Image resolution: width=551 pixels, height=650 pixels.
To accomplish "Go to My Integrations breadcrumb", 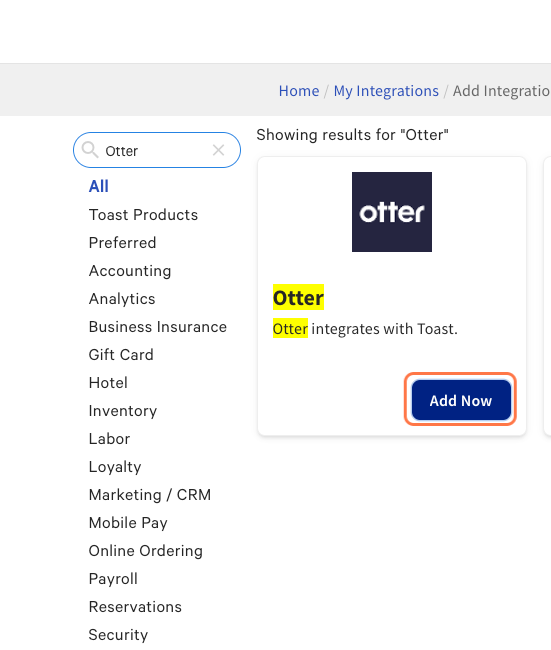I will [x=386, y=91].
